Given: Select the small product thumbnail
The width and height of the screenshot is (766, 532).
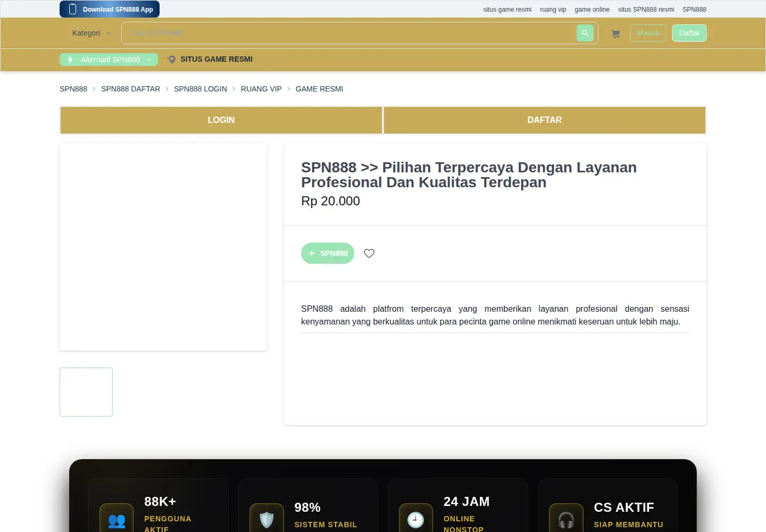Looking at the screenshot, I should (x=86, y=392).
